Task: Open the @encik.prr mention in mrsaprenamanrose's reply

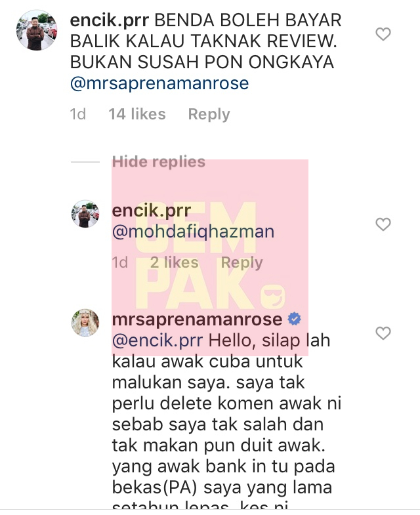Action: (157, 340)
